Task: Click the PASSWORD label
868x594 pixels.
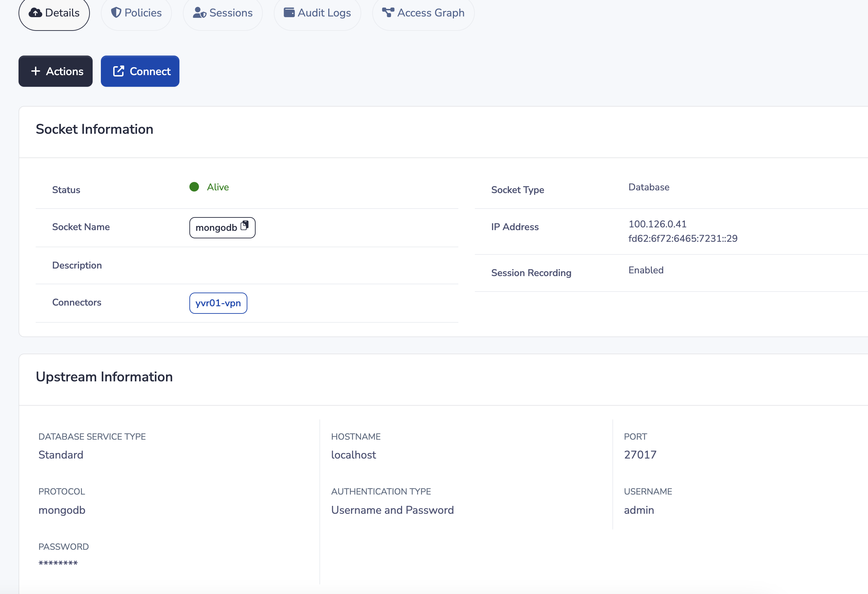Action: (x=63, y=547)
